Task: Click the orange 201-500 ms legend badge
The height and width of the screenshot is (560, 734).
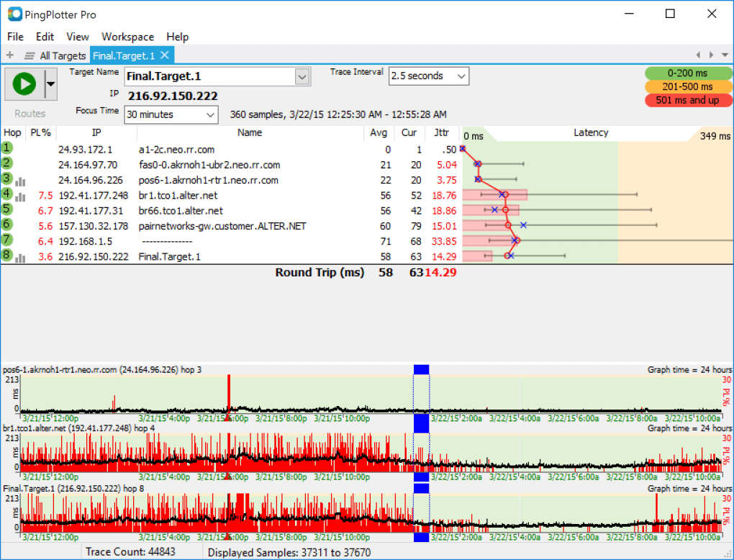Action: (688, 86)
